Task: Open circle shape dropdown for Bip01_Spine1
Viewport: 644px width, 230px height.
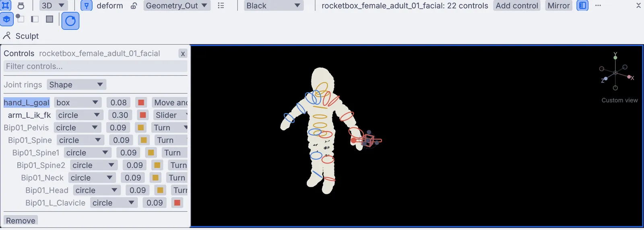Action: [x=87, y=153]
